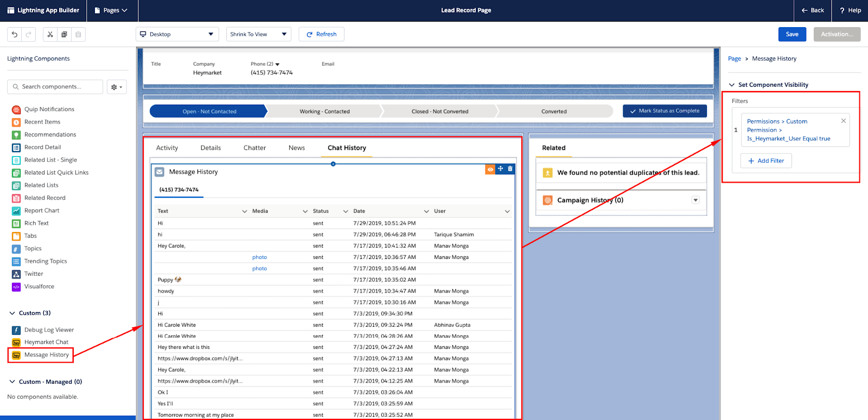This screenshot has height=420, width=868.
Task: Delete Message History component with trash icon
Action: click(510, 169)
